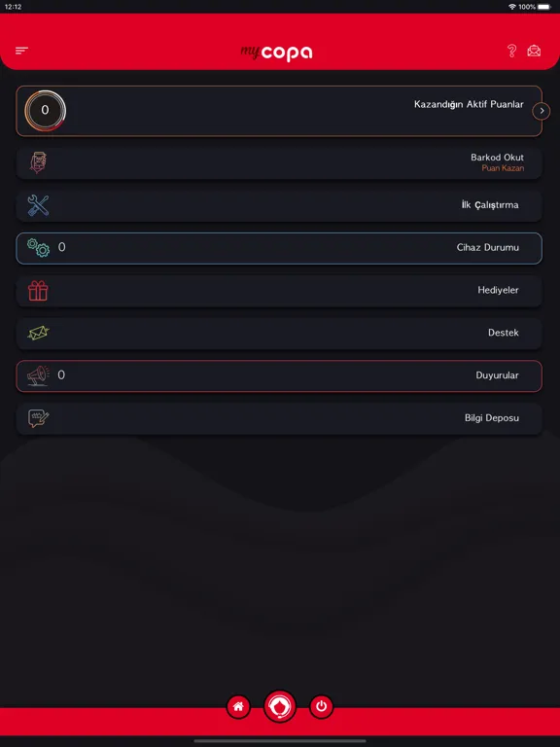This screenshot has height=747, width=560.
Task: Tap the circular points progress indicator
Action: (46, 111)
